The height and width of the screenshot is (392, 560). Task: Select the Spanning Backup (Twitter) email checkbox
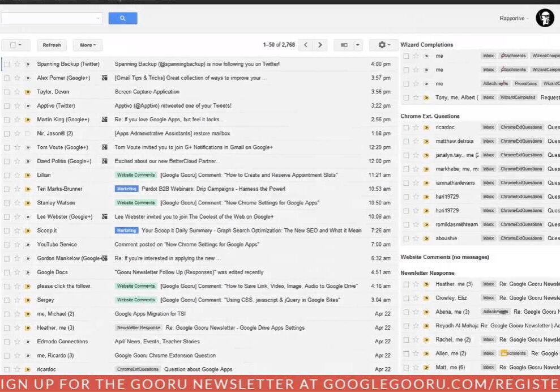click(x=7, y=65)
